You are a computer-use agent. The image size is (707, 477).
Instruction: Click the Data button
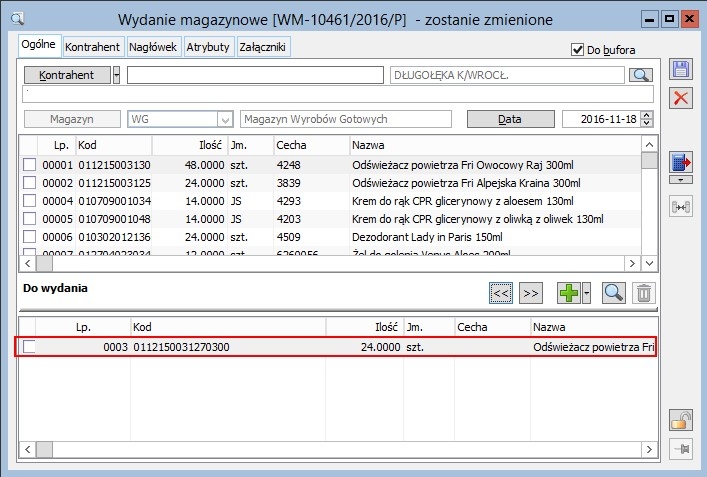510,119
